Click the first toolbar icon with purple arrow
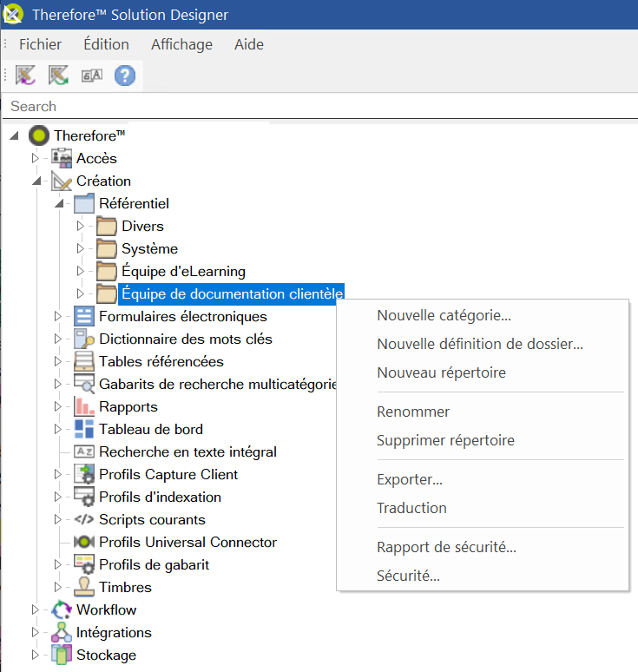638x672 pixels. (x=25, y=76)
